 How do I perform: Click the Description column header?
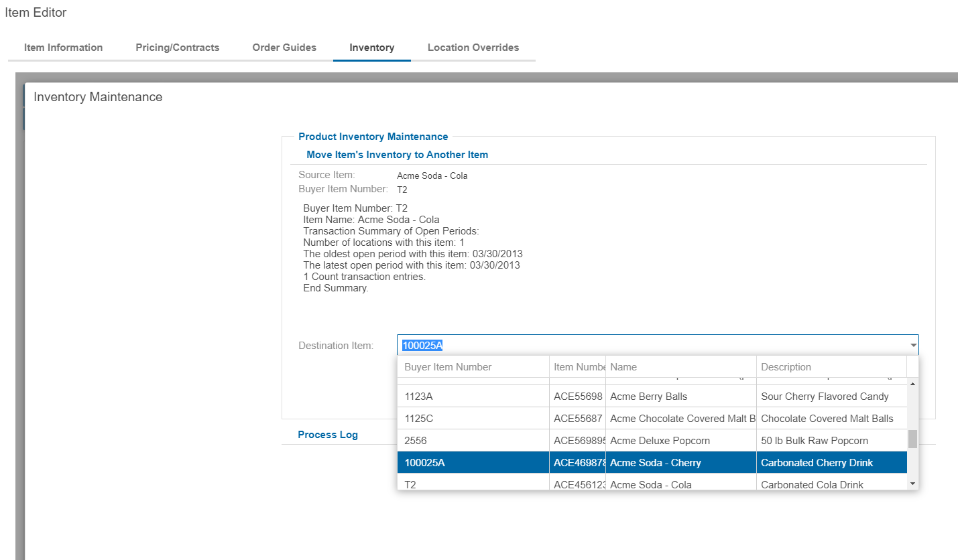831,367
